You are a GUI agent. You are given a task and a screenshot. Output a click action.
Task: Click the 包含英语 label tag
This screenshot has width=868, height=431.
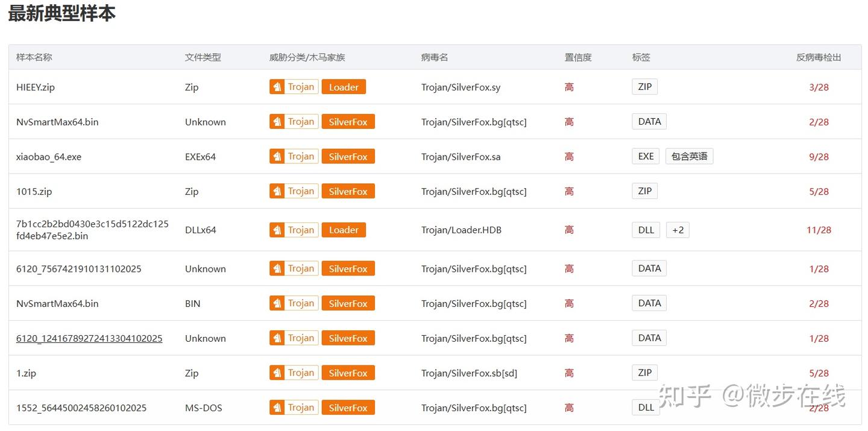click(x=690, y=157)
